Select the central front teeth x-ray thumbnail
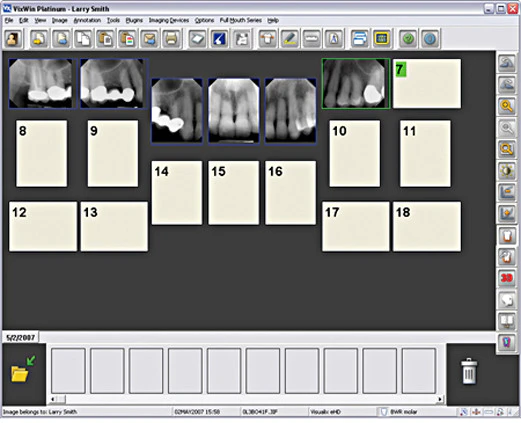Viewport: 521px width, 423px height. tap(234, 111)
